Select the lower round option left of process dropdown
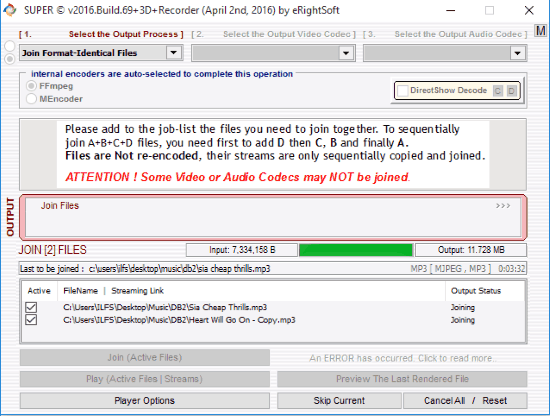Screen dimensions: 550x416 [9, 59]
